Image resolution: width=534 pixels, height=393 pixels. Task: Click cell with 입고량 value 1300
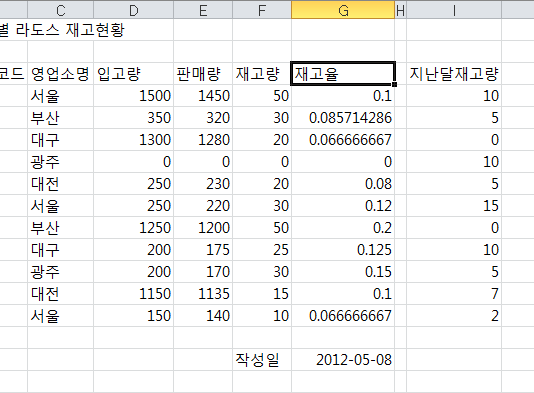[134, 140]
